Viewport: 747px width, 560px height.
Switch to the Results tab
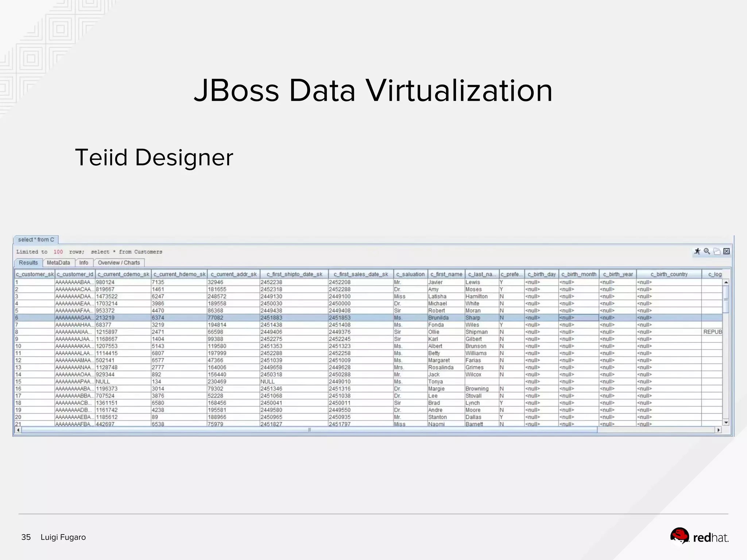28,262
